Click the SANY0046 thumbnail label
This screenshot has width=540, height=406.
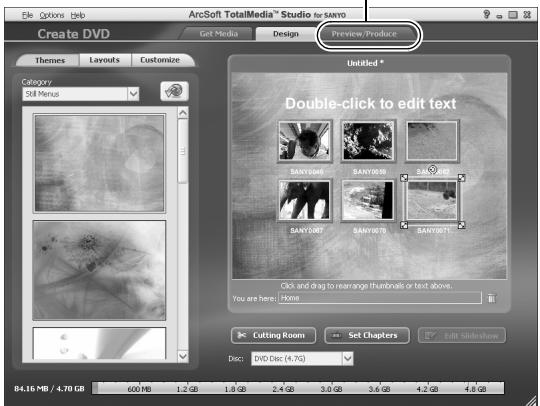coord(307,171)
